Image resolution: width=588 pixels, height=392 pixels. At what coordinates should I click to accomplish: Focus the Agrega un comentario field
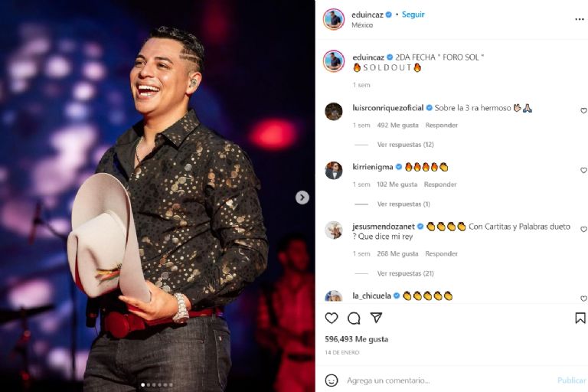449,381
